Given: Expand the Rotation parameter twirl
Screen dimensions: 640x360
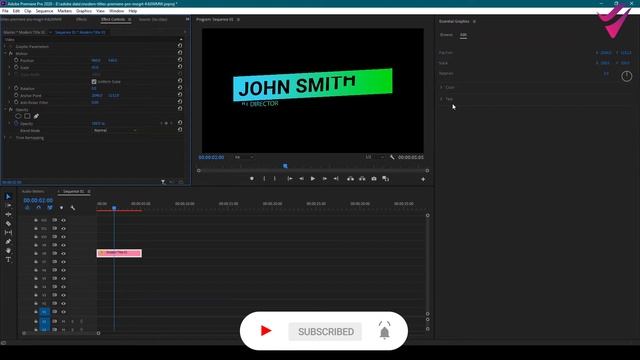Looking at the screenshot, I should click(x=10, y=88).
